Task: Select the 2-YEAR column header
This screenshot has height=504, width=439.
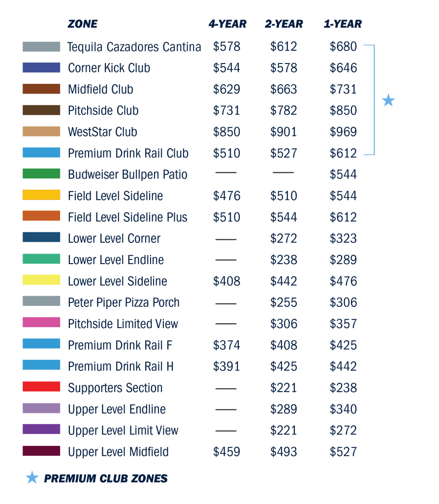Action: point(284,24)
